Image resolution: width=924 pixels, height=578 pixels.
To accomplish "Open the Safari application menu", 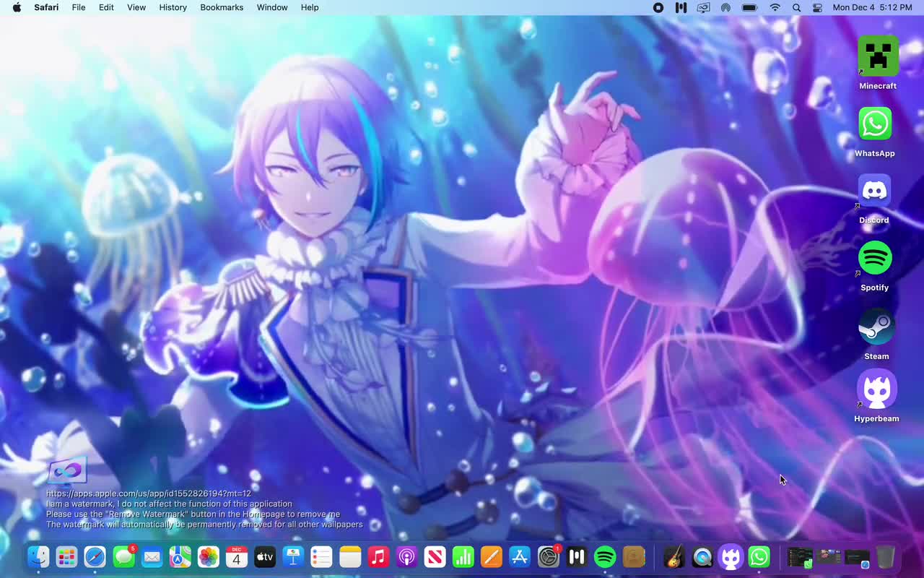I will [x=46, y=7].
